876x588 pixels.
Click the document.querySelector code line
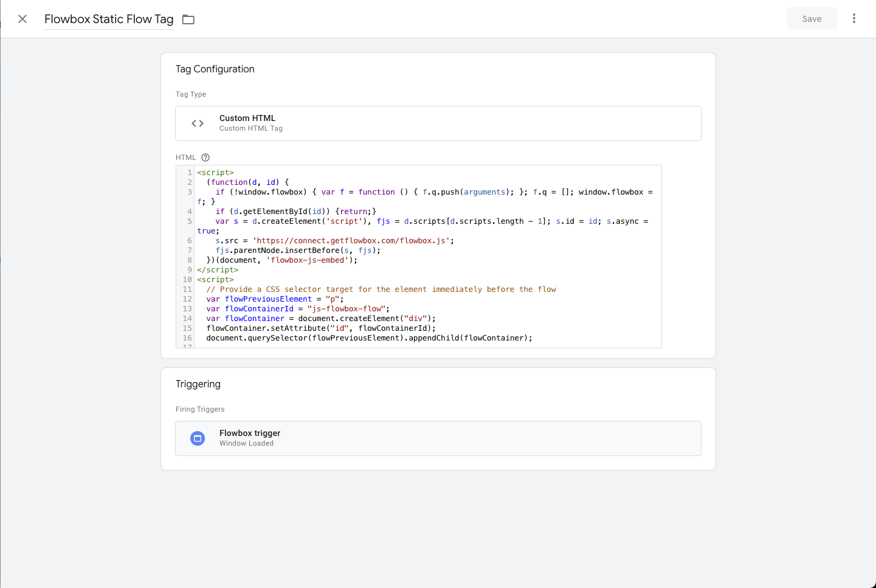coord(369,338)
